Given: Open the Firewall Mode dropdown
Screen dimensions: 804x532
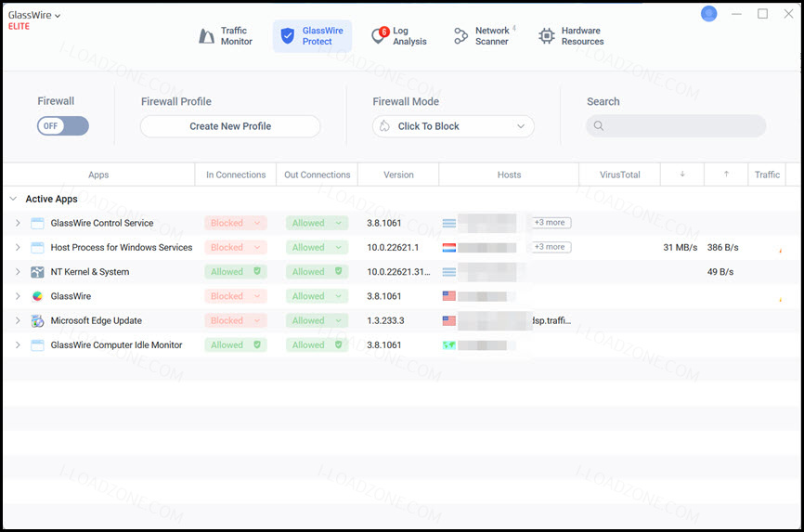Looking at the screenshot, I should pyautogui.click(x=453, y=126).
